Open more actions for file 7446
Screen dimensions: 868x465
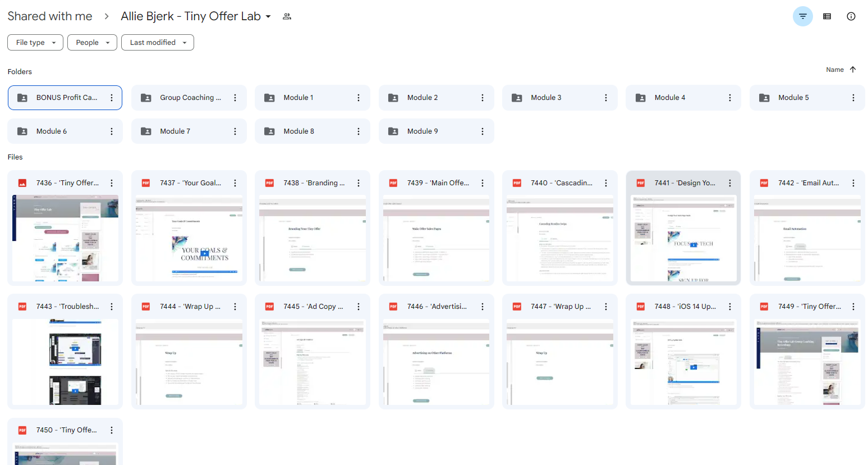pyautogui.click(x=483, y=307)
